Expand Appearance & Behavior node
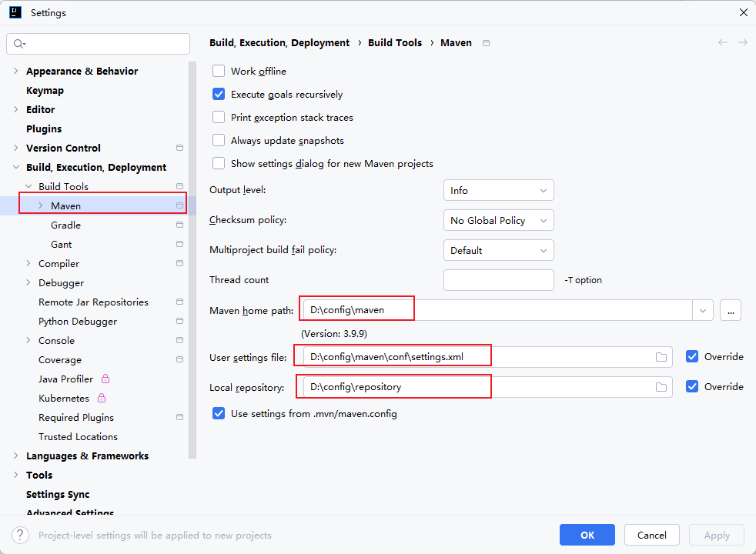 pyautogui.click(x=16, y=72)
